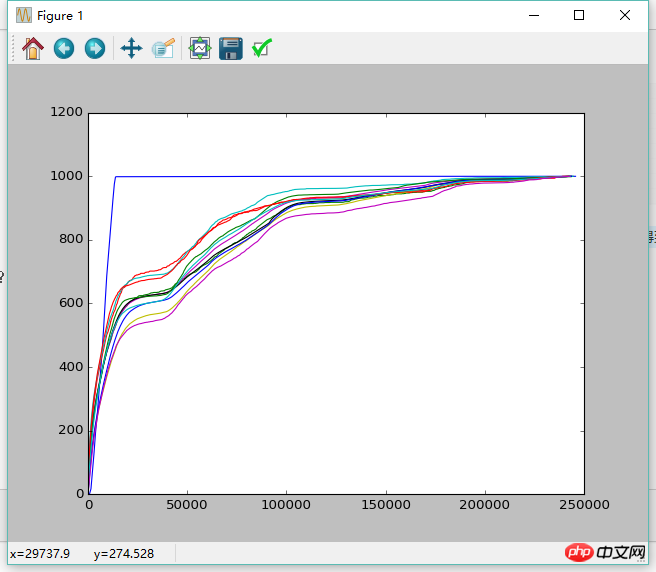Activate the Zoom to rectangle tool

coord(163,48)
